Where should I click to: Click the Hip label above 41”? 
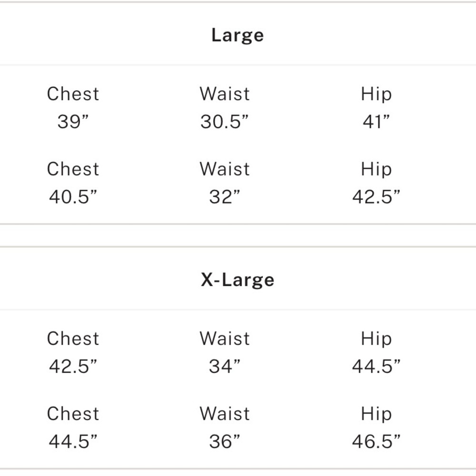376,94
